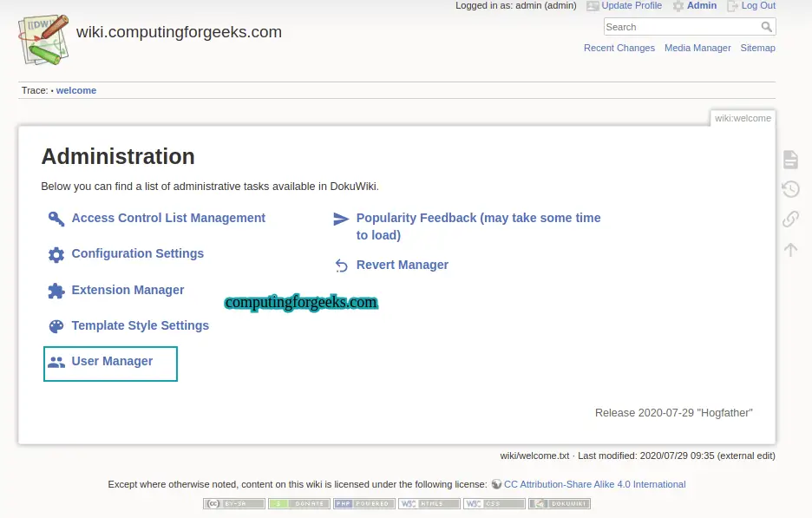Open the Recent Changes link
The image size is (812, 518).
pos(619,48)
